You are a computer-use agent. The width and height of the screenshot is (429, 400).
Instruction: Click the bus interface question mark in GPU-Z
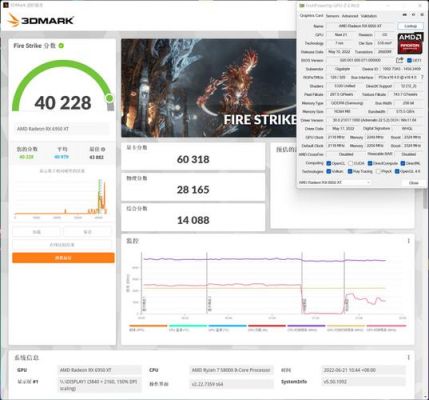[423, 77]
